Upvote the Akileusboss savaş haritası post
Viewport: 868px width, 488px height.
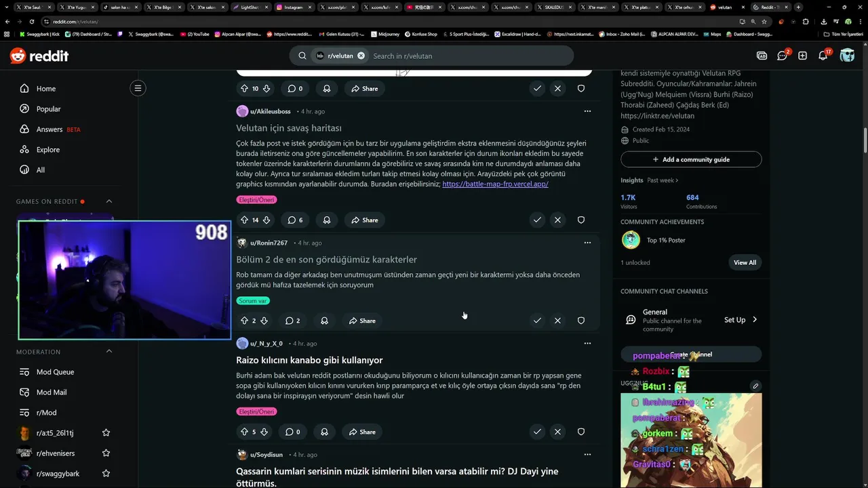pyautogui.click(x=244, y=220)
